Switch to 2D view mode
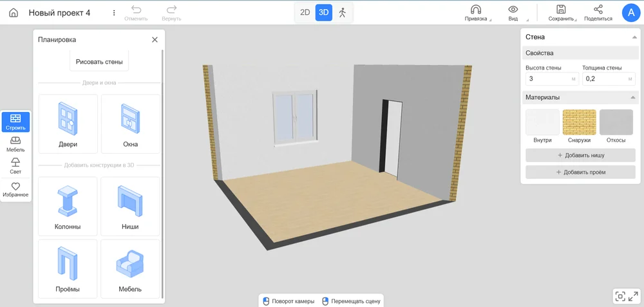Viewport: 644px width, 307px height. click(x=305, y=12)
